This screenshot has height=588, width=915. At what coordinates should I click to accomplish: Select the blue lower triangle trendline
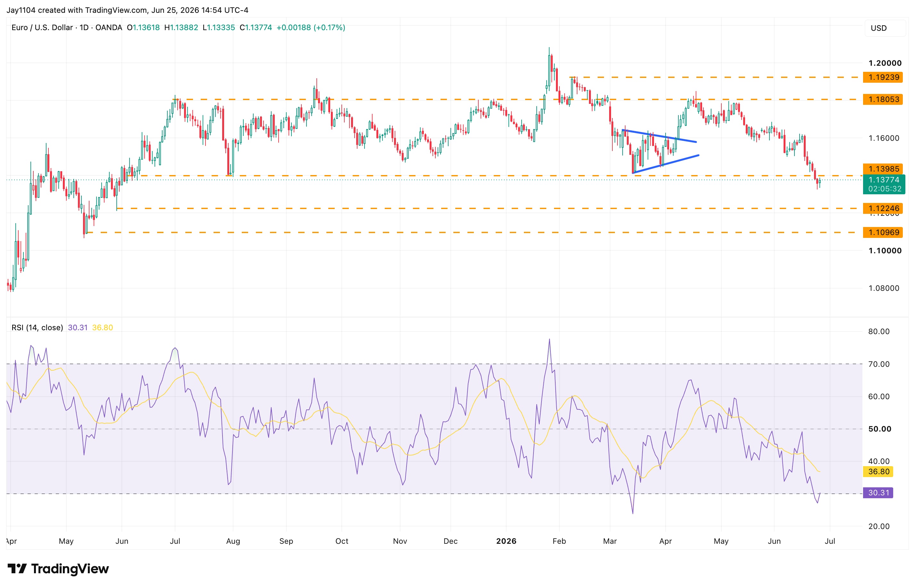[666, 164]
